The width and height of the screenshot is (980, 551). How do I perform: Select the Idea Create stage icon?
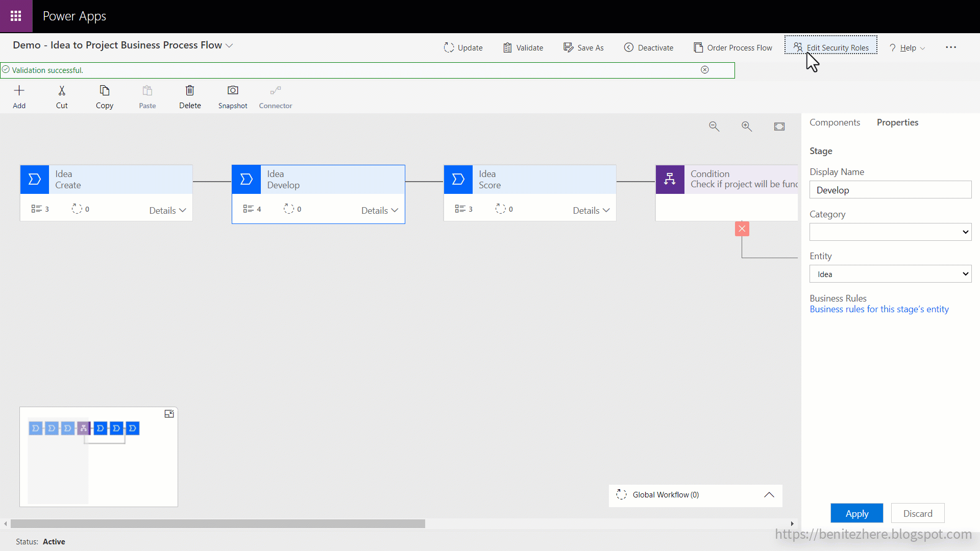(x=35, y=180)
